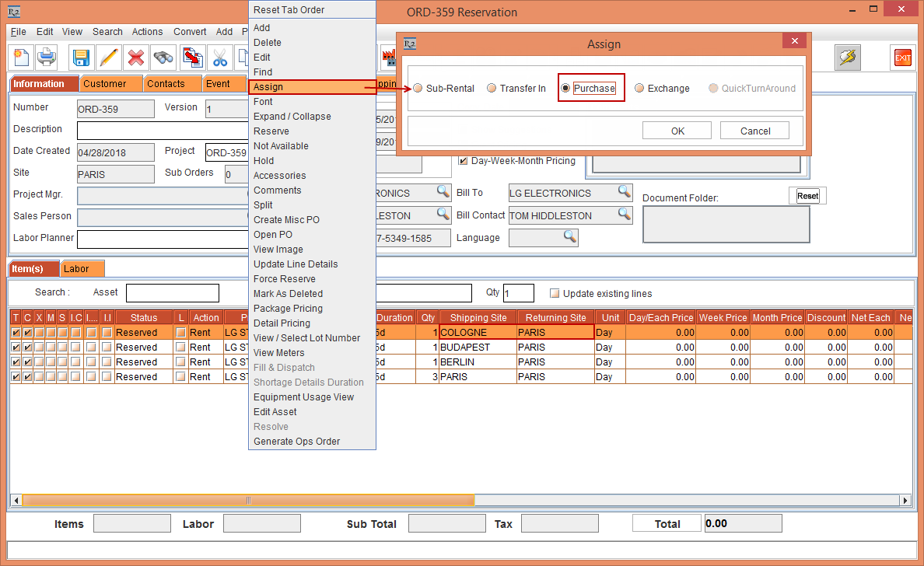924x566 pixels.
Task: Open the Customer tab
Action: pos(104,84)
